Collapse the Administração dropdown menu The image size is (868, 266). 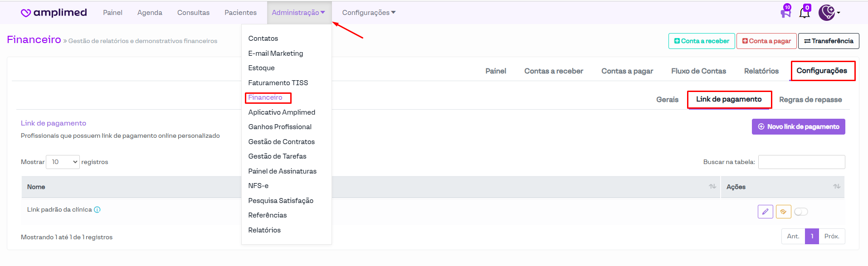point(298,13)
